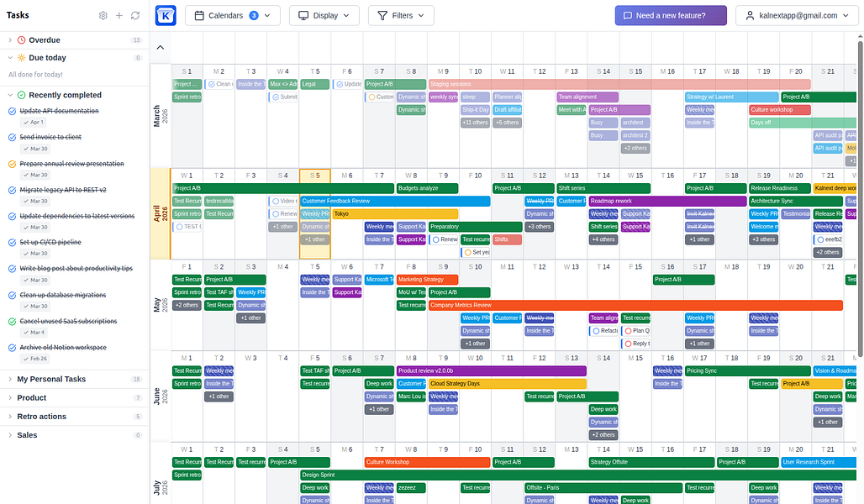Open Tasks settings gear

[103, 15]
